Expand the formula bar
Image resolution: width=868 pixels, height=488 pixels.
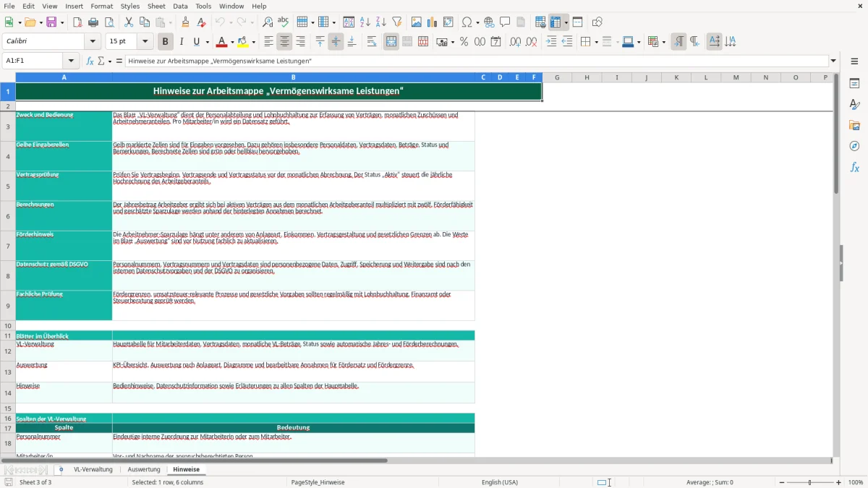tap(833, 61)
